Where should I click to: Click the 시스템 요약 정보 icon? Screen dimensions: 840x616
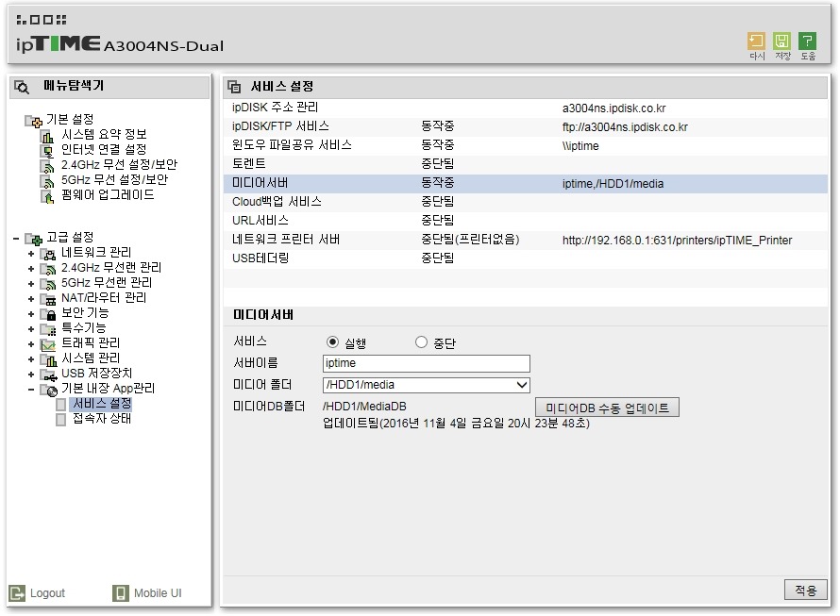click(x=48, y=136)
